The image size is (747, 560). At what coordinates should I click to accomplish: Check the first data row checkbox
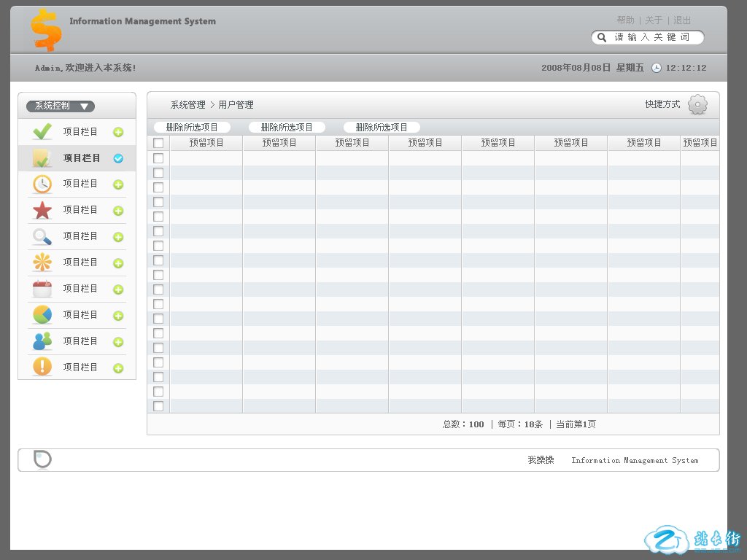pos(158,158)
